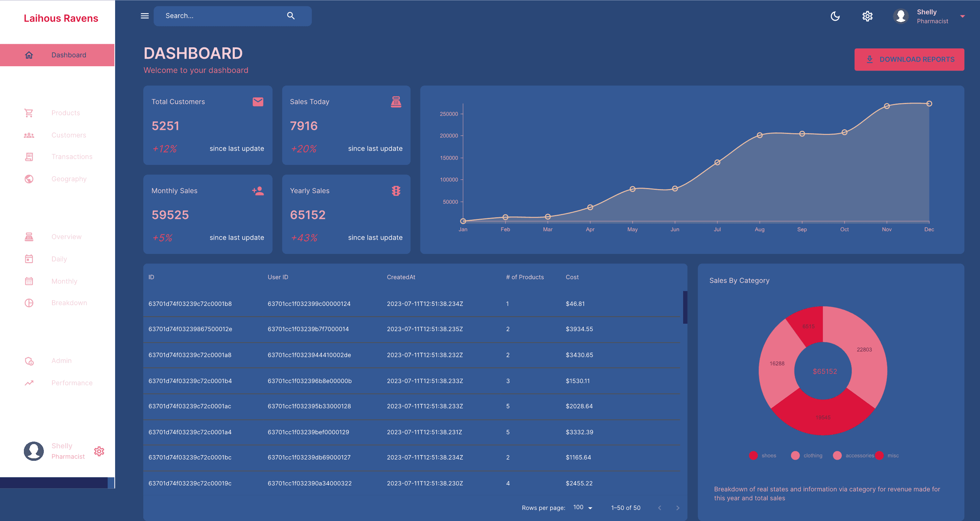
Task: Go to the previous table page
Action: [660, 508]
